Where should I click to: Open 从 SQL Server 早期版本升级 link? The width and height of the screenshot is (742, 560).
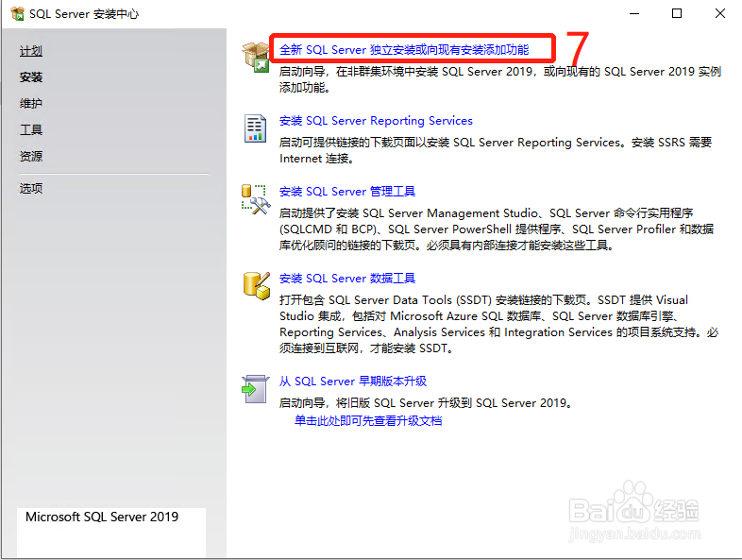tap(352, 382)
